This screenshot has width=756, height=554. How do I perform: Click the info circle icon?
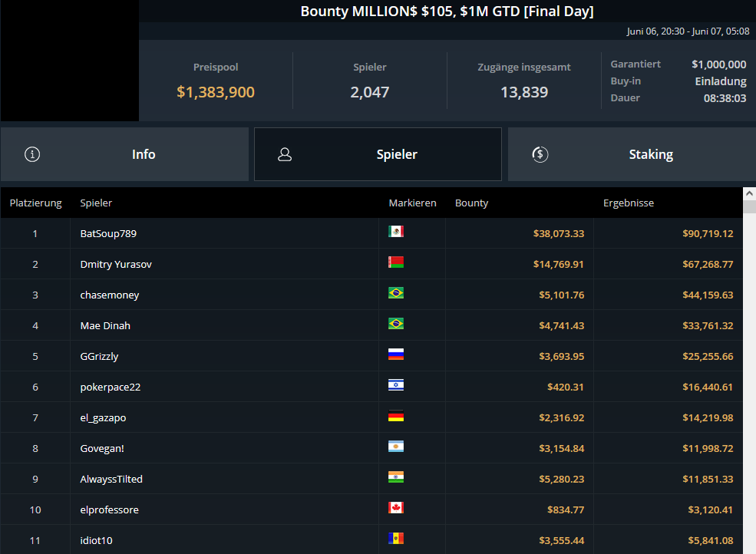(32, 154)
